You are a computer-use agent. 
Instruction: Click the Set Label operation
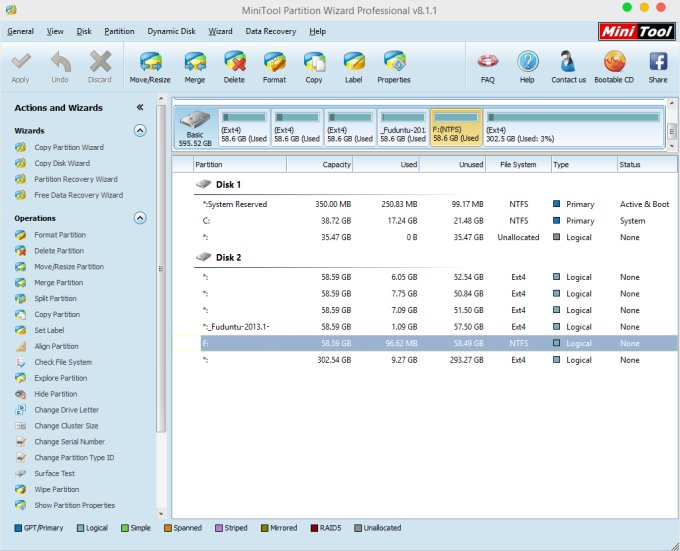pos(49,330)
